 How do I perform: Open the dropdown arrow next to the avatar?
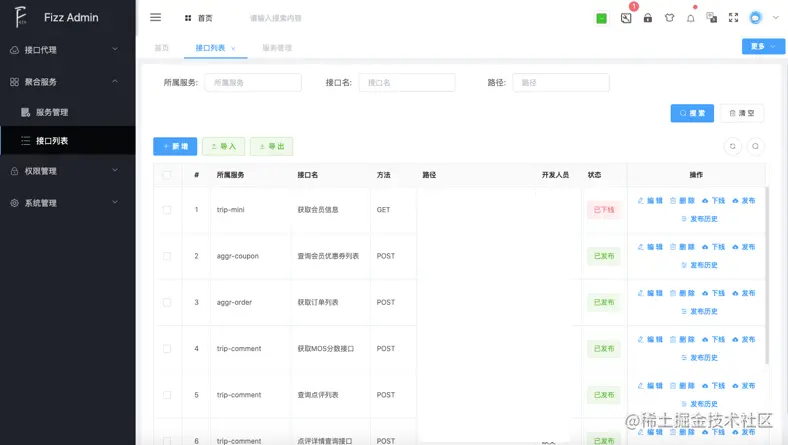tap(775, 18)
